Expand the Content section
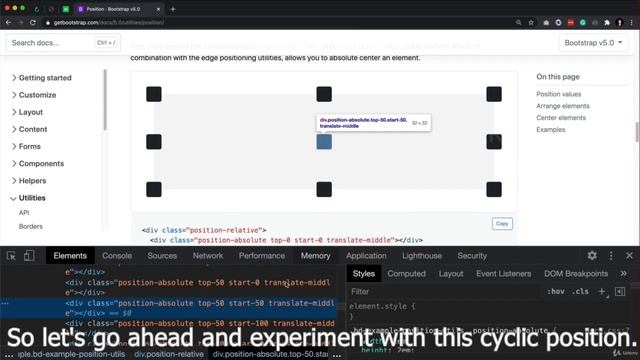Image resolution: width=640 pixels, height=360 pixels. click(29, 129)
